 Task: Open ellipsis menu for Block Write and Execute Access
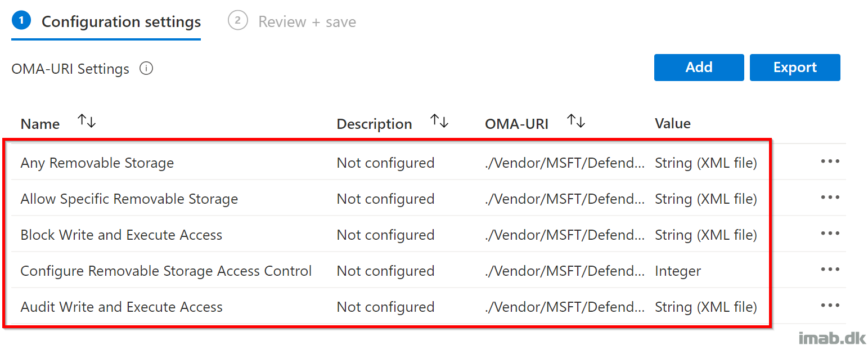pyautogui.click(x=830, y=234)
